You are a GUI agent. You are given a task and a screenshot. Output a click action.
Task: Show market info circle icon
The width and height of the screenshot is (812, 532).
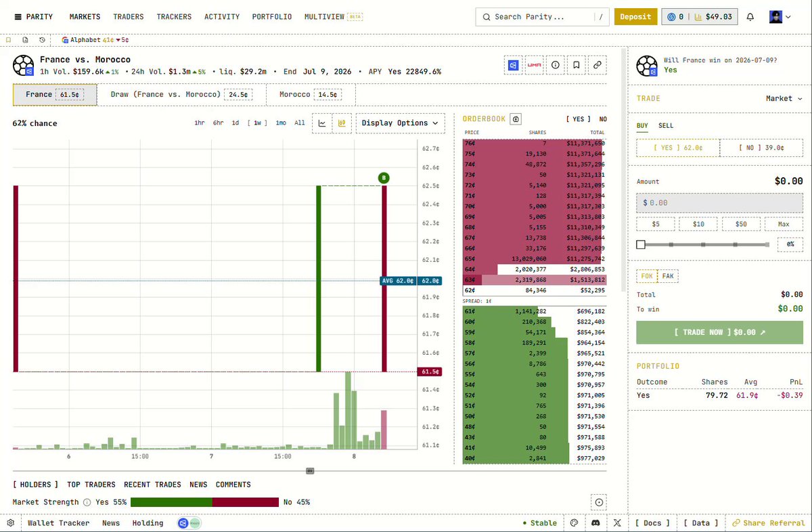(x=556, y=65)
